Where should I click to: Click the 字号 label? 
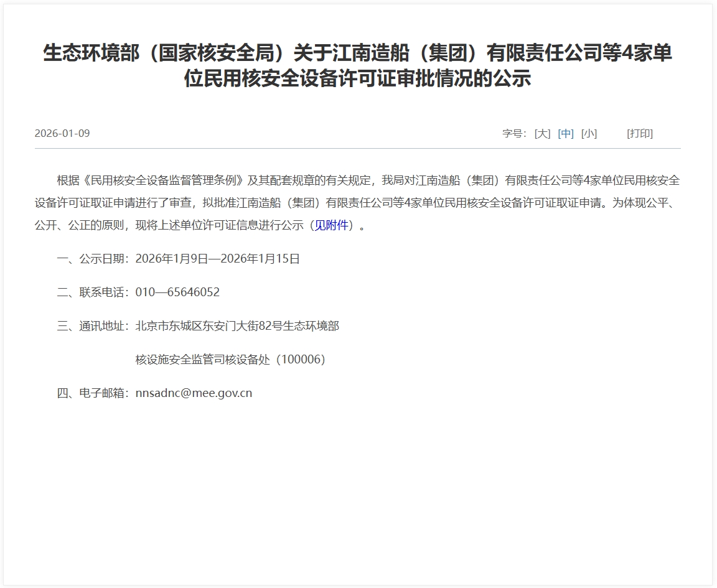click(x=515, y=134)
